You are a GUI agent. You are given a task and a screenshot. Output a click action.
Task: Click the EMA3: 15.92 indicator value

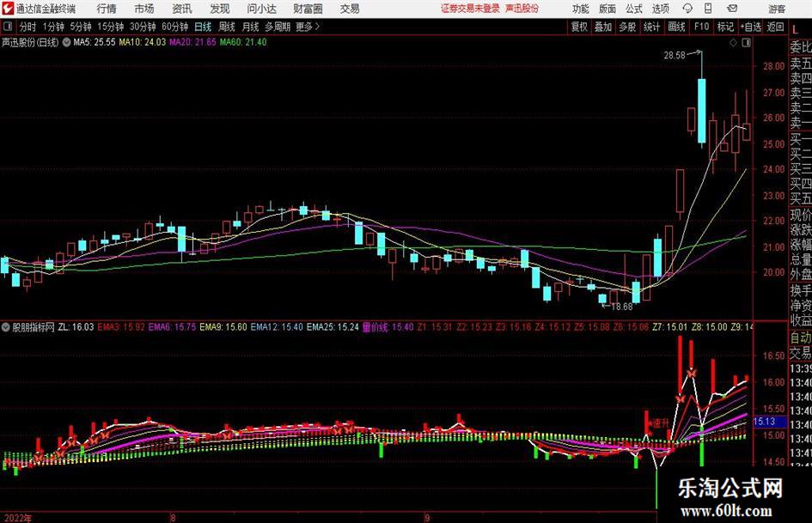[121, 327]
